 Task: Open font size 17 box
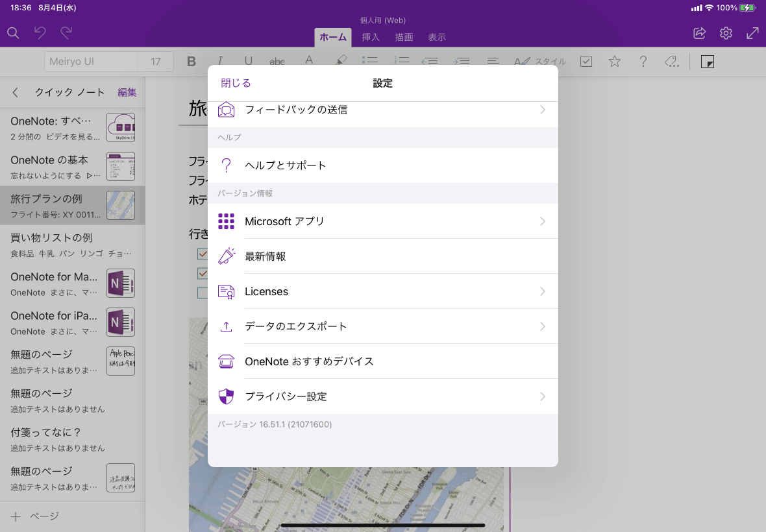[155, 62]
